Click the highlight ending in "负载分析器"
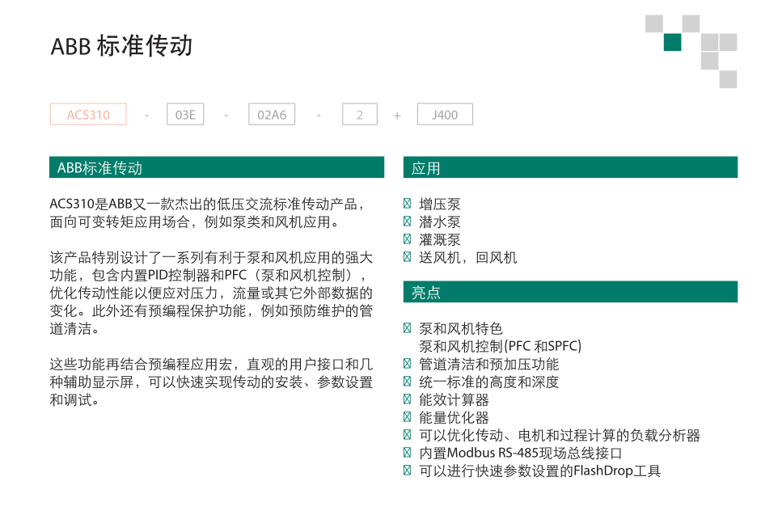 tap(560, 436)
